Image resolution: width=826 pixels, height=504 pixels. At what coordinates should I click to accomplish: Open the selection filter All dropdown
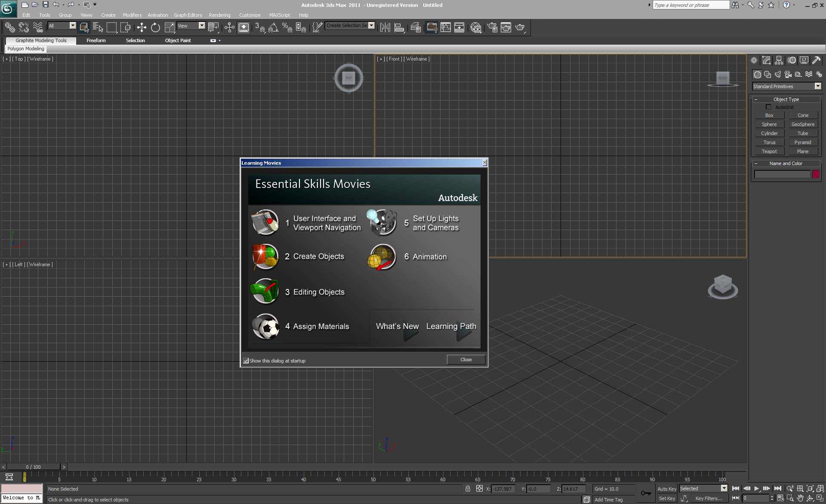[62, 26]
